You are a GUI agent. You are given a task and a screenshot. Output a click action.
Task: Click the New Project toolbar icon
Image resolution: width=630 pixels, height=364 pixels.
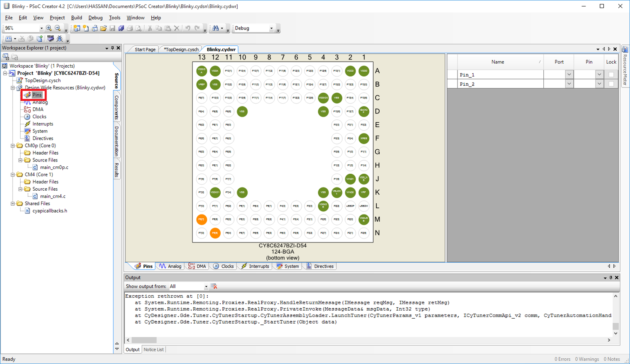coord(77,28)
